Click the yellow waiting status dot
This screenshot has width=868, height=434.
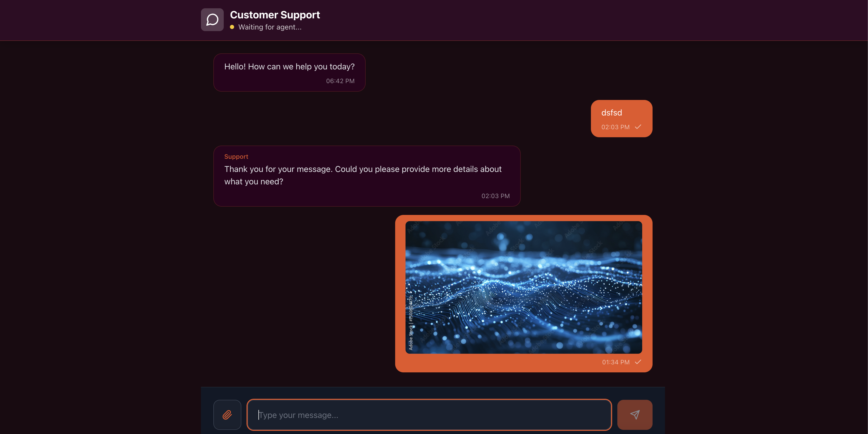click(x=232, y=27)
